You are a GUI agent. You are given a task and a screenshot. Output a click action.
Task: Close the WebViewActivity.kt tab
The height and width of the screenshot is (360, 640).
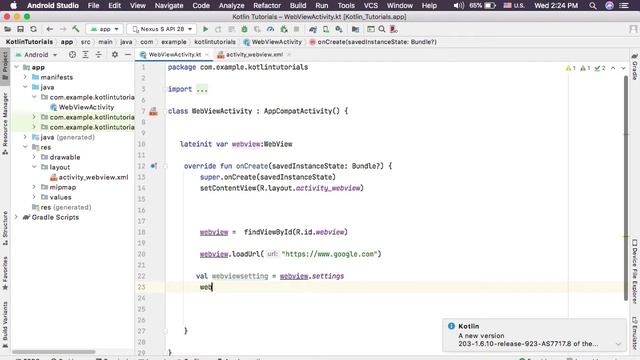coord(207,54)
